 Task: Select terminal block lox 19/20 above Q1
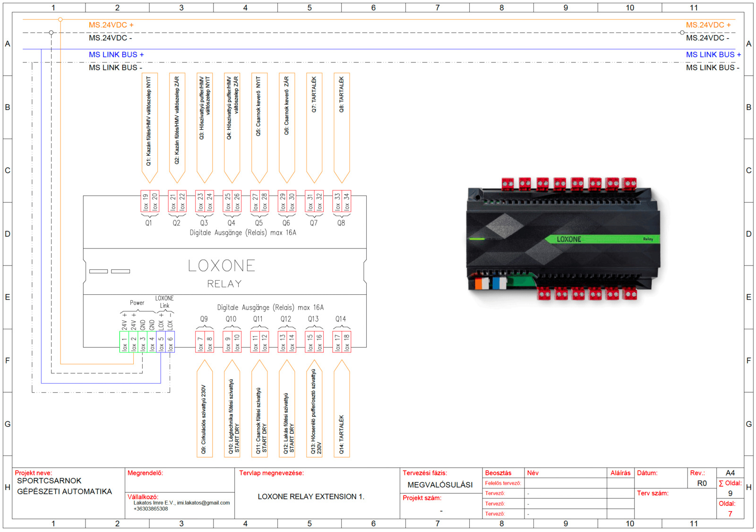[x=150, y=202]
